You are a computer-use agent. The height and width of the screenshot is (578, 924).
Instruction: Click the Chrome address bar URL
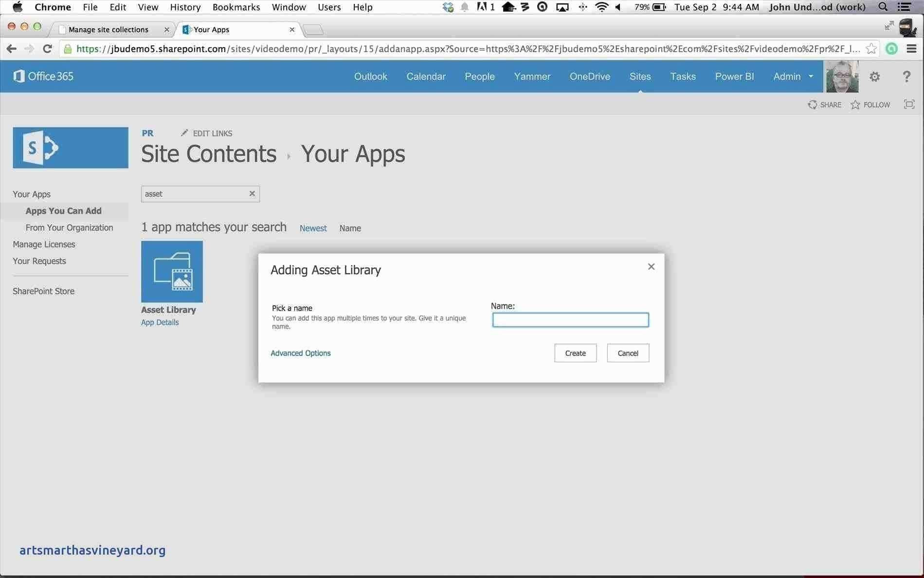(468, 49)
